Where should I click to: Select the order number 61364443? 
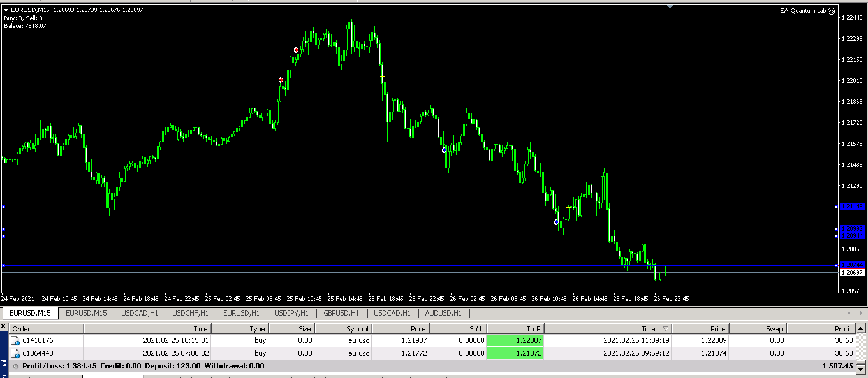tap(38, 353)
